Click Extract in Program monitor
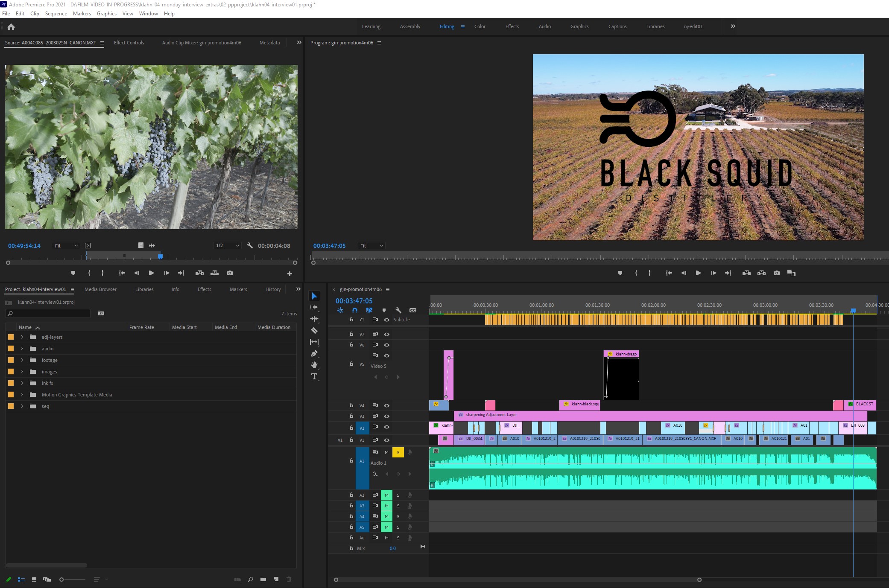Screen dimensions: 889x588 (761, 273)
